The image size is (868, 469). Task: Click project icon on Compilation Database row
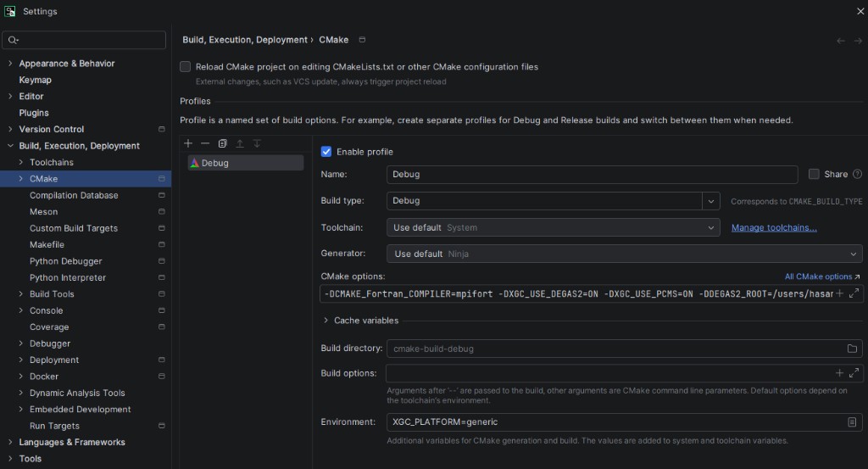[x=162, y=195]
